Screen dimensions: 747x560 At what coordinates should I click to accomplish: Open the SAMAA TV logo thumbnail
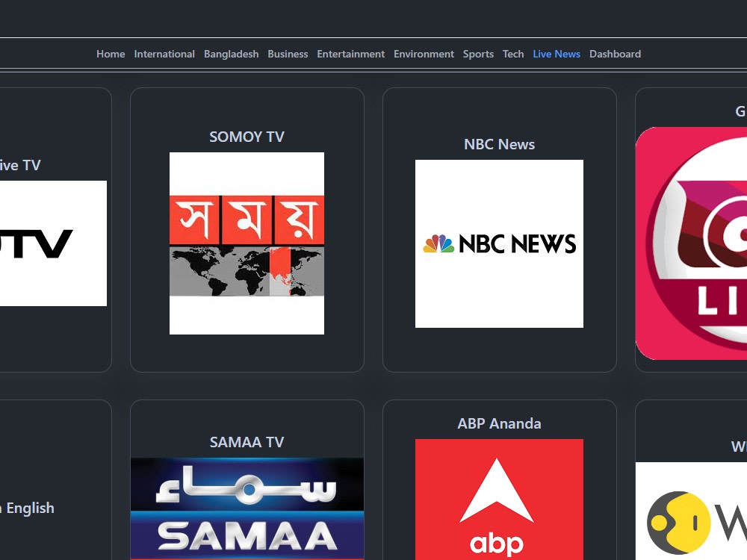click(247, 508)
